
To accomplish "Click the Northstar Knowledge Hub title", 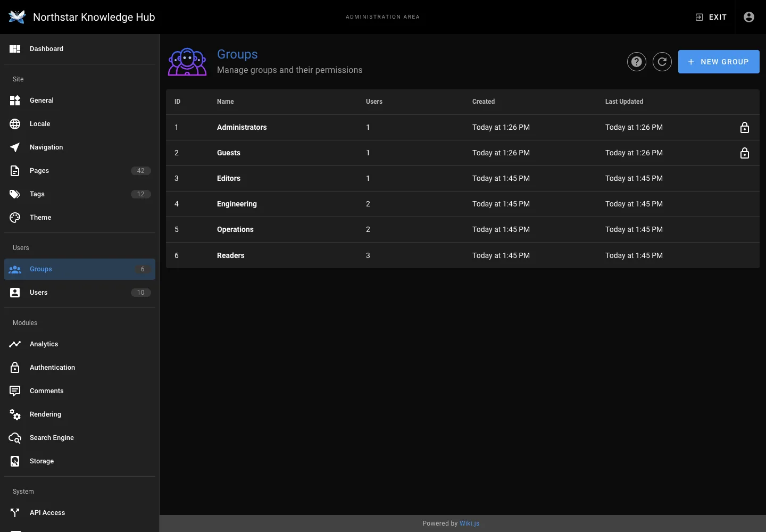I will coord(94,17).
